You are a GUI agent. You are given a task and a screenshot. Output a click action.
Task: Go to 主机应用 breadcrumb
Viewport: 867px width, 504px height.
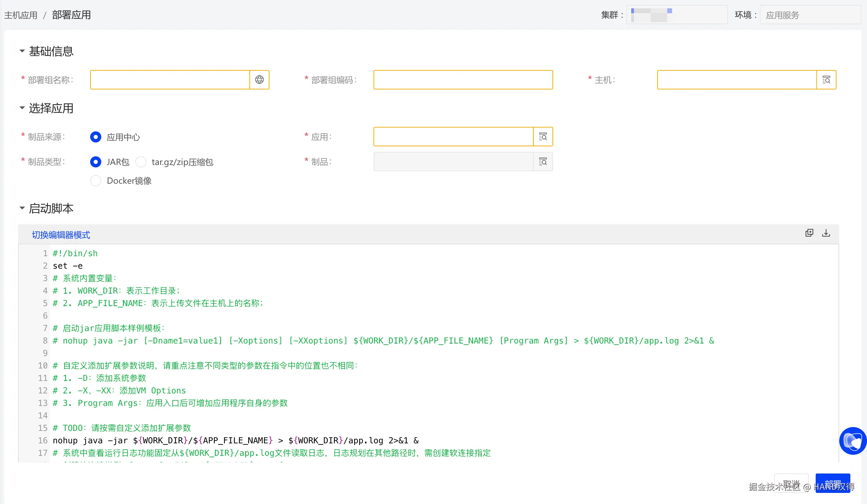[x=21, y=15]
